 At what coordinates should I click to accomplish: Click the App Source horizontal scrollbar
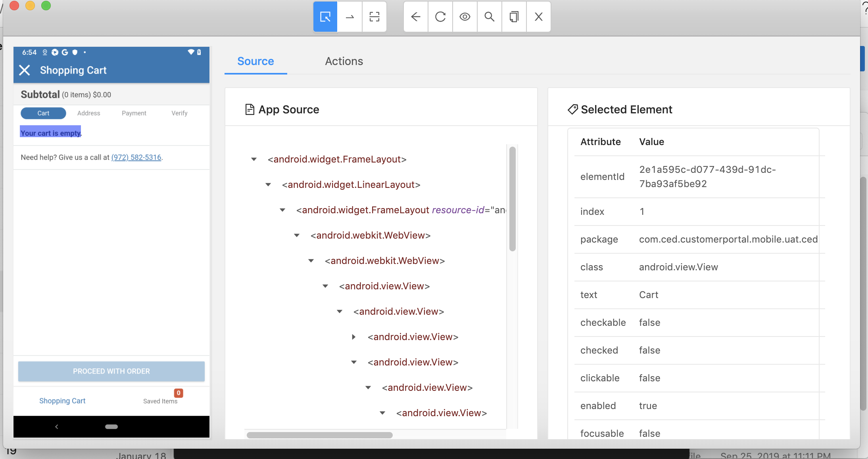[x=319, y=435]
